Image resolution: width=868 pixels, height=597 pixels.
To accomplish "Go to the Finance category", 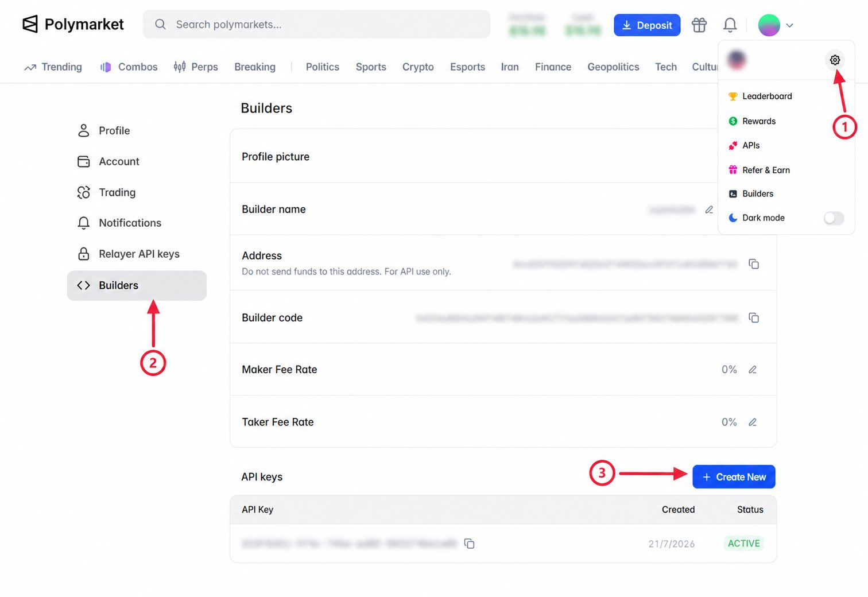I will [x=553, y=67].
